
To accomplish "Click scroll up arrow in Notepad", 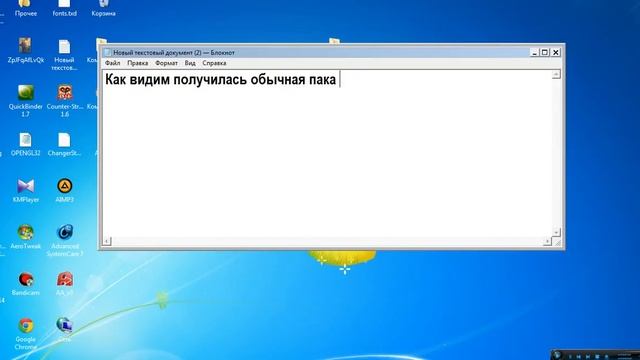I will click(556, 74).
